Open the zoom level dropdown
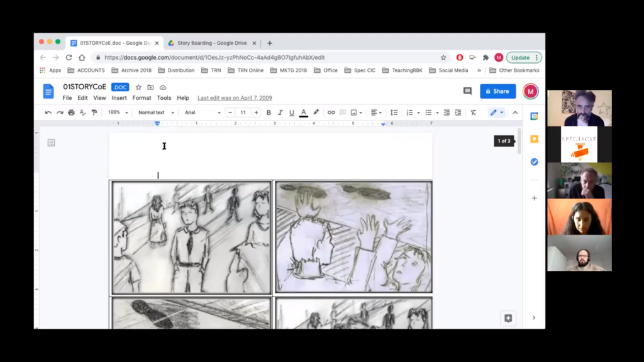Image resolution: width=644 pixels, height=362 pixels. point(118,112)
